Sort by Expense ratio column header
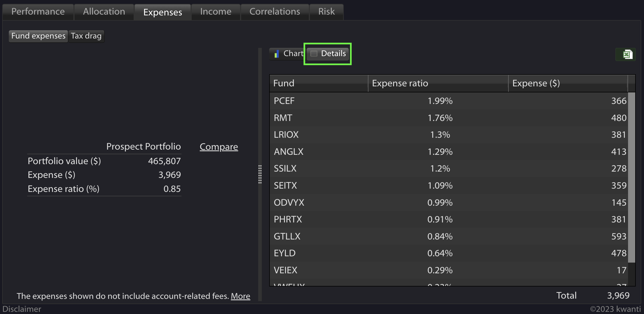 coord(400,83)
